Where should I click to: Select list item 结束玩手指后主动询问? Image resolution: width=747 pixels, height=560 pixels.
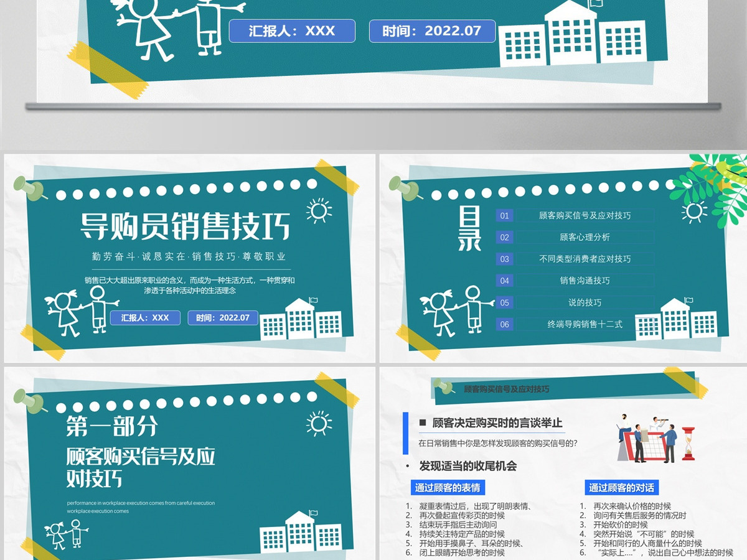tap(458, 525)
